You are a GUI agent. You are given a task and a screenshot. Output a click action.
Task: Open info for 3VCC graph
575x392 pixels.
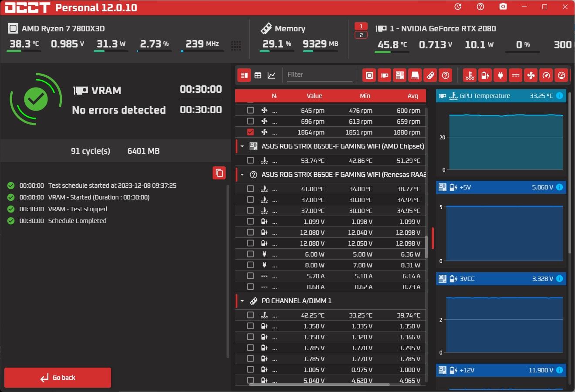point(560,279)
